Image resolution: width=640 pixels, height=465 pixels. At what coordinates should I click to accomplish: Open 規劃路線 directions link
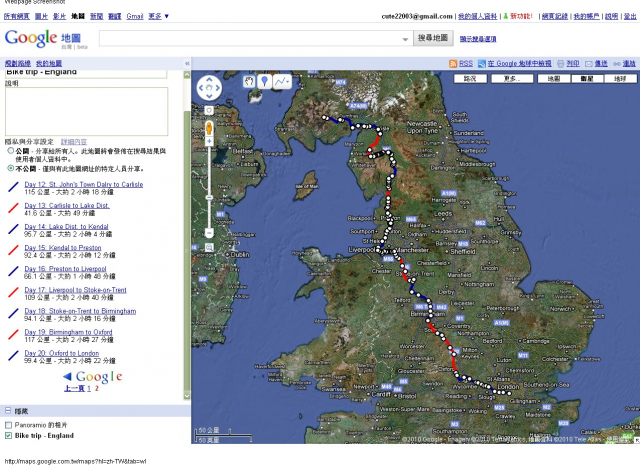(18, 63)
